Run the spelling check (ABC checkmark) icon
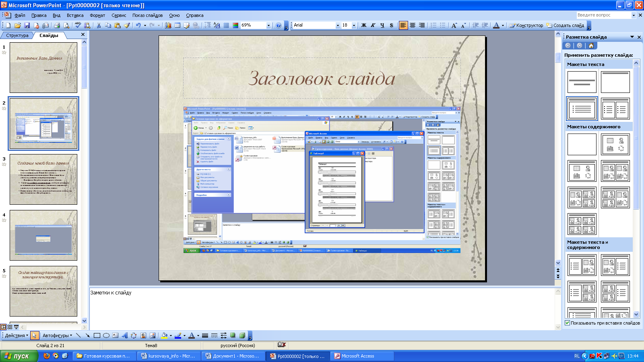Screen dimensions: 644x362 tap(78, 25)
